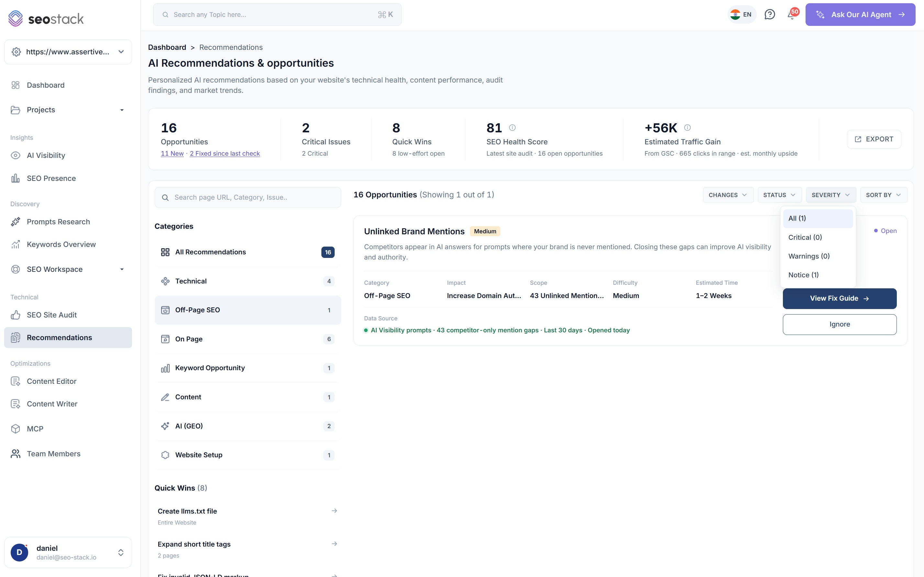Image resolution: width=924 pixels, height=577 pixels.
Task: Select Warnings (0) severity option
Action: point(818,256)
